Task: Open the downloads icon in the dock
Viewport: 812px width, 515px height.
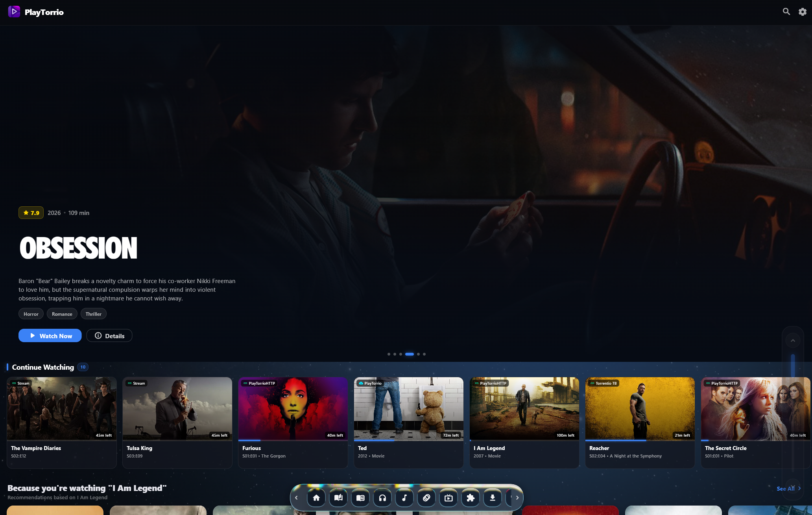Action: point(493,498)
